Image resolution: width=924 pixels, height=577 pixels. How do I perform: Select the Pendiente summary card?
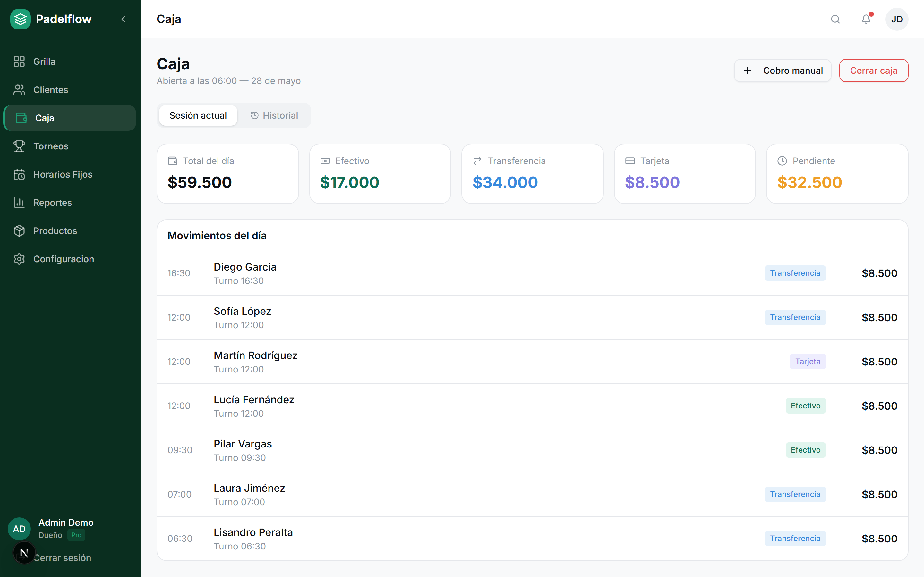[x=837, y=174]
